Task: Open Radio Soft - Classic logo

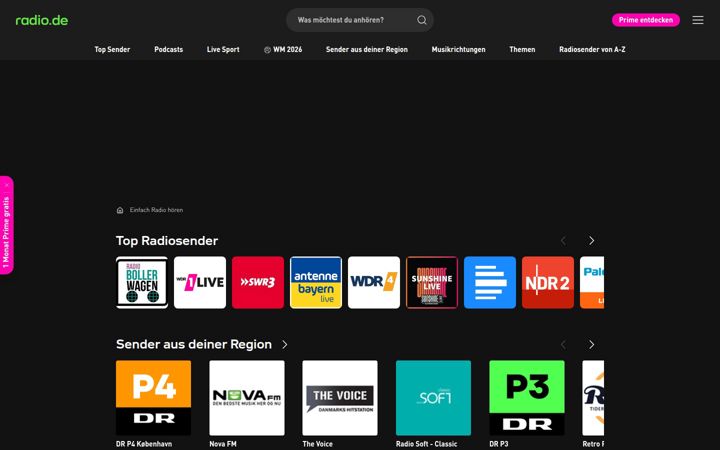Action: coord(433,398)
